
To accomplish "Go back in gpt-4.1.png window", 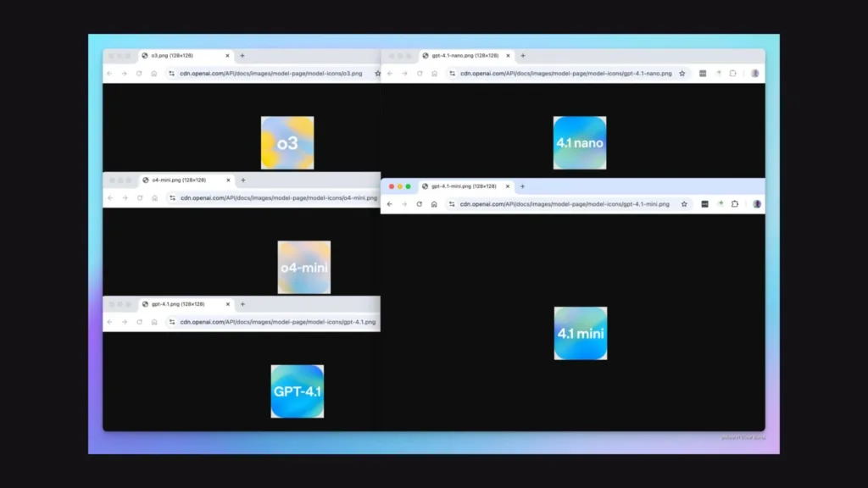I will coord(109,322).
